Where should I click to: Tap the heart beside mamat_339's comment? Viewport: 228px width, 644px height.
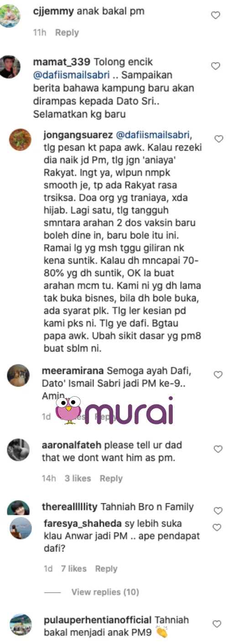coord(215,66)
